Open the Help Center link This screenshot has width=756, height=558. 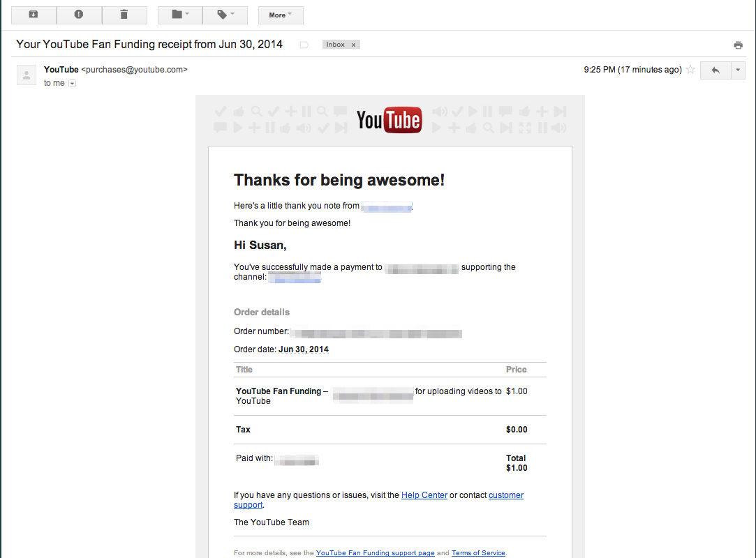(424, 495)
